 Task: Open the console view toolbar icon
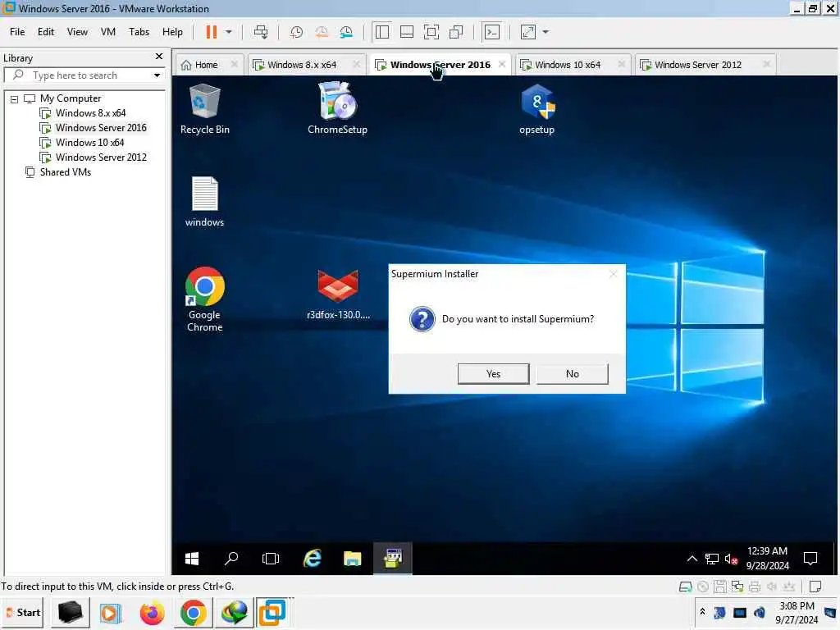coord(492,32)
